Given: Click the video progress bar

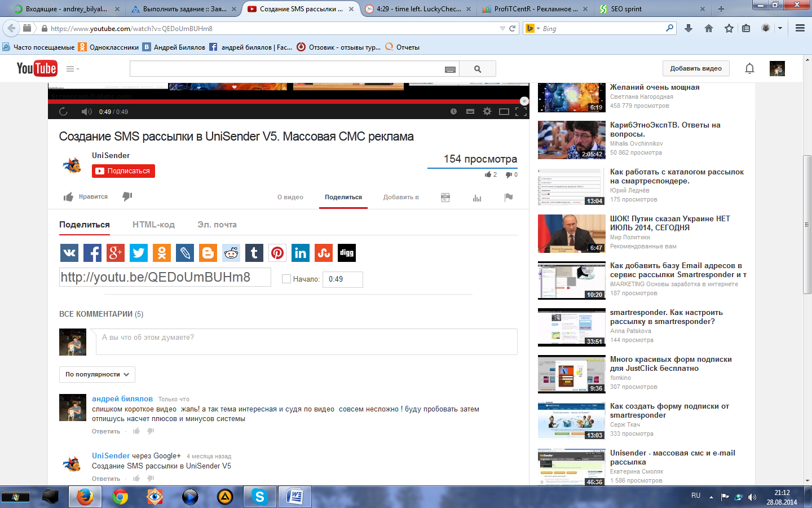Looking at the screenshot, I should pyautogui.click(x=288, y=102).
